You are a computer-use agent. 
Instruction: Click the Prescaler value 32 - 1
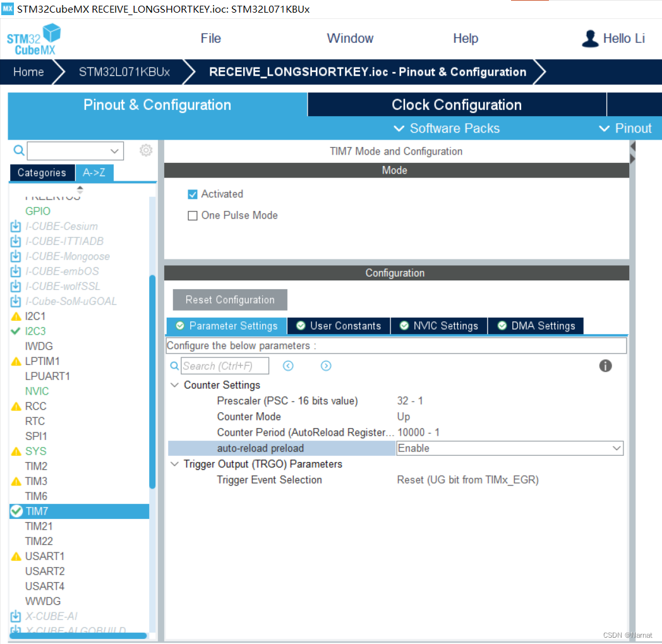pyautogui.click(x=410, y=401)
